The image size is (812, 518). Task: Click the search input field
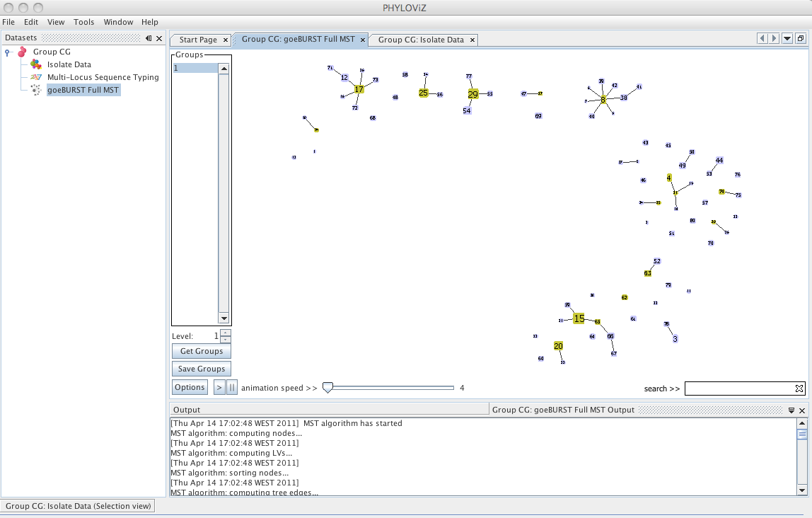tap(740, 388)
